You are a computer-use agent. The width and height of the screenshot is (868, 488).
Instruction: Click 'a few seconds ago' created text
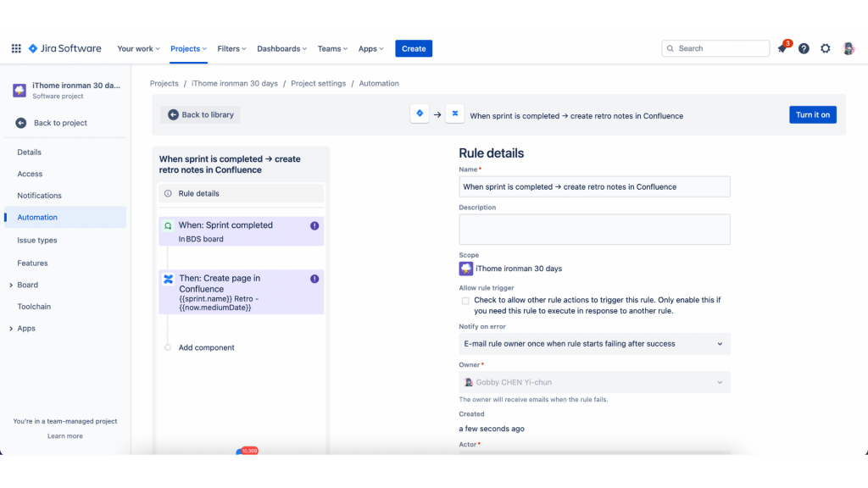[x=492, y=429]
